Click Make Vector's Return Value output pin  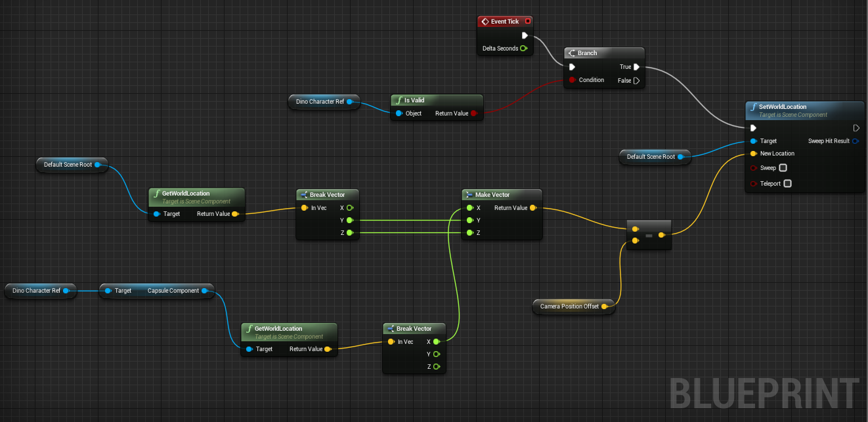[532, 208]
